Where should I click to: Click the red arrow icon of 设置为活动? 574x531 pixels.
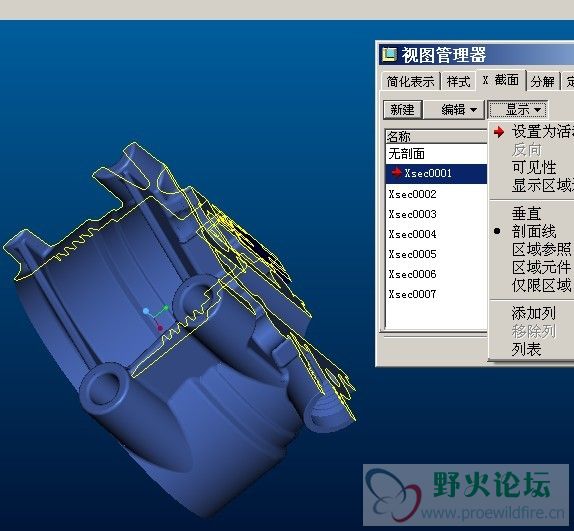click(x=499, y=132)
